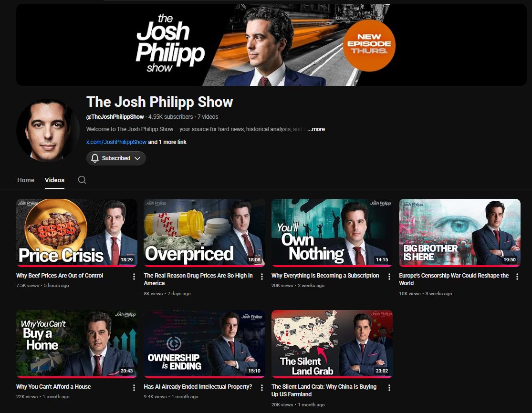Click title 'The Real Reason Drug Prices Are So High'

coord(198,279)
